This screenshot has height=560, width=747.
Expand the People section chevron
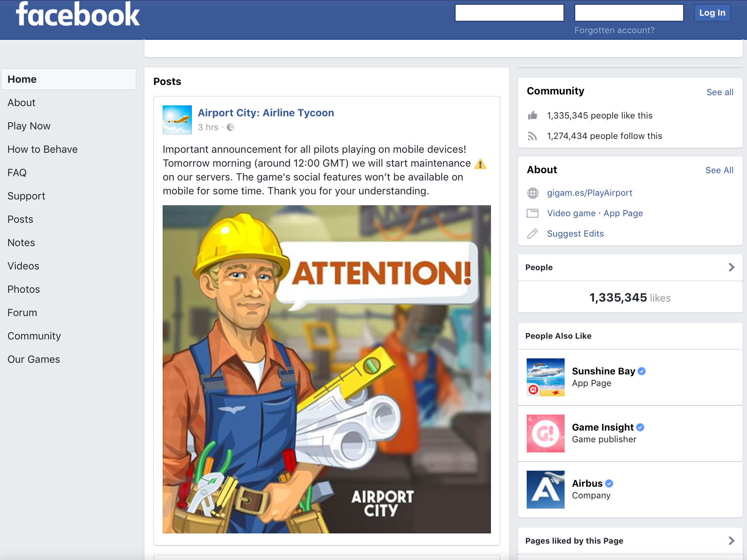731,267
